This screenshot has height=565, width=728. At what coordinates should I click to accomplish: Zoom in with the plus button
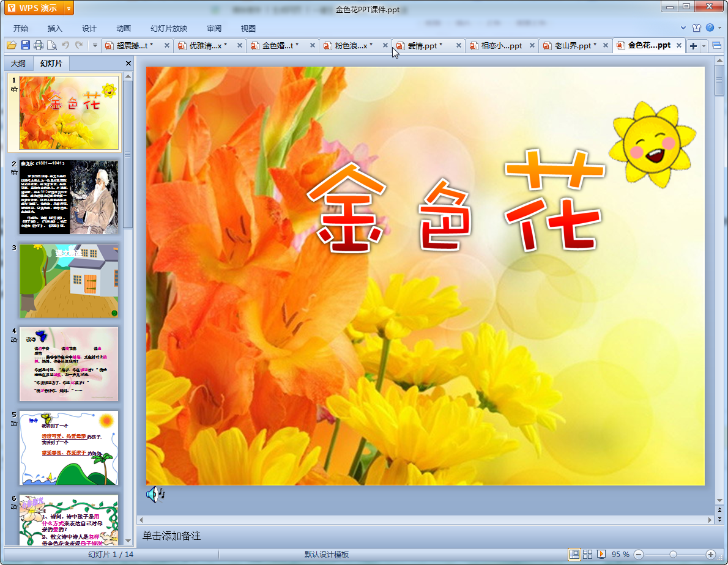(711, 555)
